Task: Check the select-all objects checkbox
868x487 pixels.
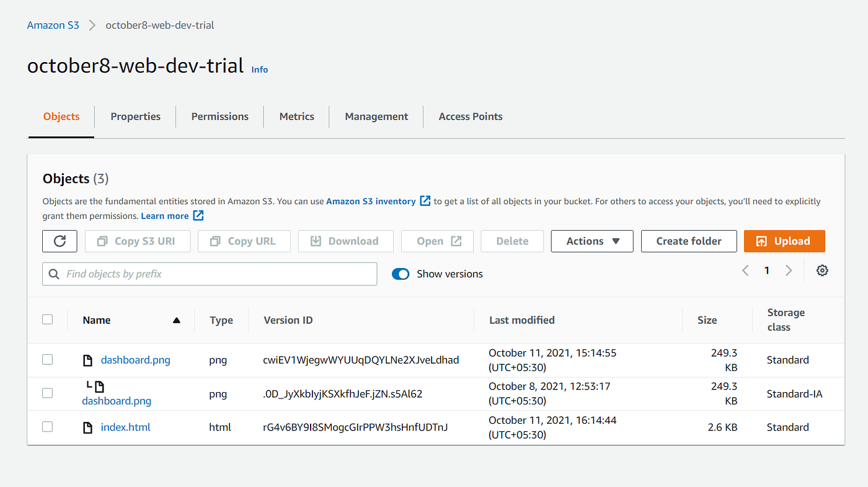Action: coord(48,319)
